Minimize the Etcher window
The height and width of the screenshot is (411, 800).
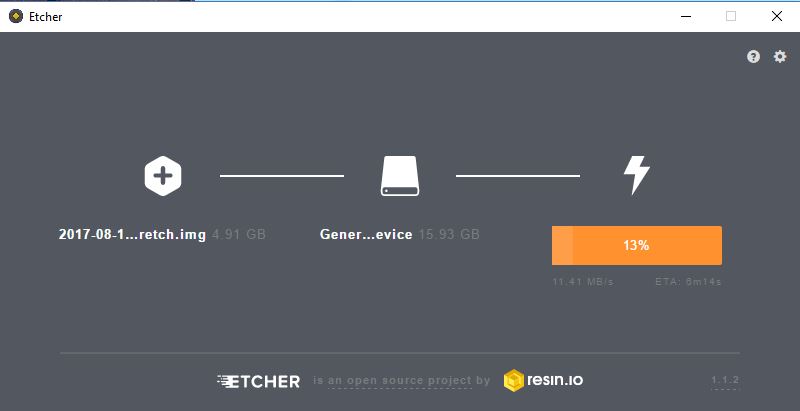click(686, 16)
